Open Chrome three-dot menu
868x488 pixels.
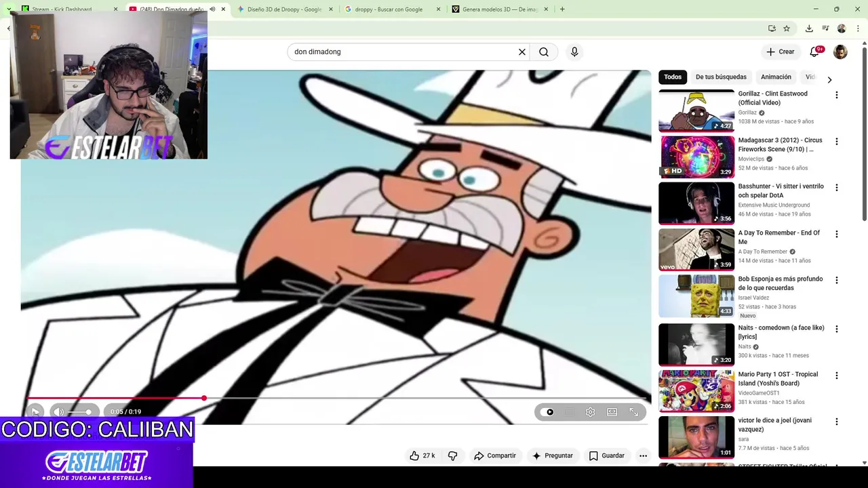pos(858,28)
